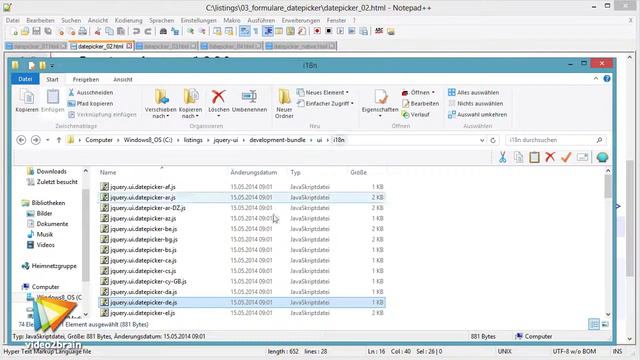Toggle Show all characters (pilcrow) in Notepad++
The height and width of the screenshot is (360, 640).
point(256,31)
